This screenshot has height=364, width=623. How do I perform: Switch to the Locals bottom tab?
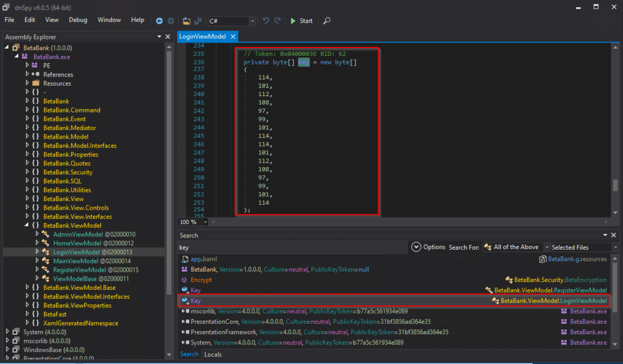click(x=213, y=354)
